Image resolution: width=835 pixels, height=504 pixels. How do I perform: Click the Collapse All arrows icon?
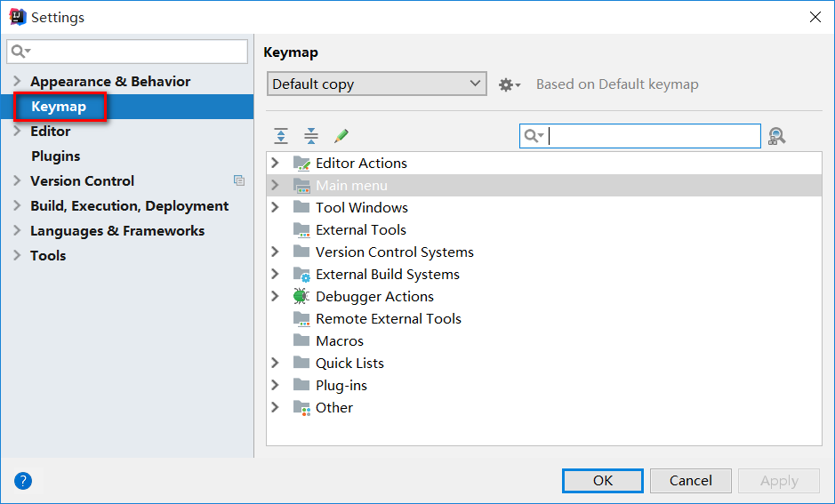[311, 136]
